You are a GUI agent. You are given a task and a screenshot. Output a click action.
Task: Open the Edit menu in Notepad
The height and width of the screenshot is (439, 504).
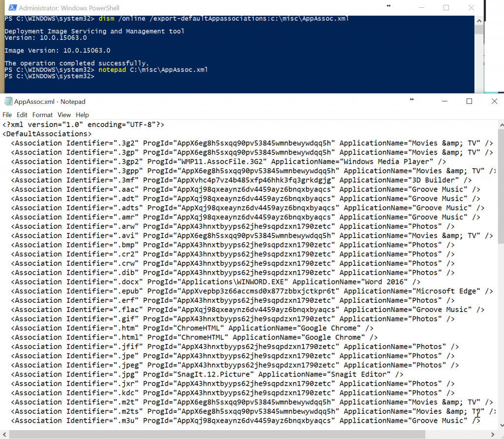click(x=22, y=115)
